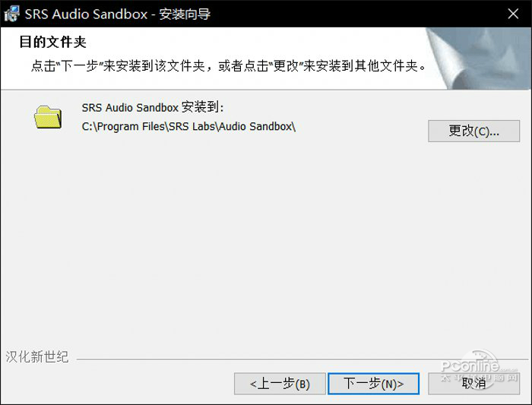Click the 'SRS Audio Sandbox - 安装向导' window title
This screenshot has height=405, width=532.
(118, 14)
